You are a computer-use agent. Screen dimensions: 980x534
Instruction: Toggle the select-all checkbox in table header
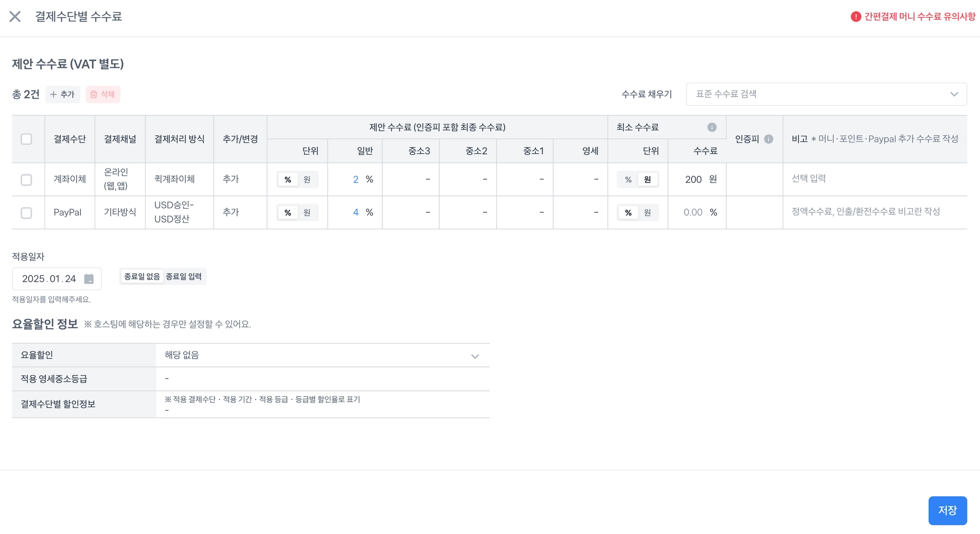pos(26,139)
